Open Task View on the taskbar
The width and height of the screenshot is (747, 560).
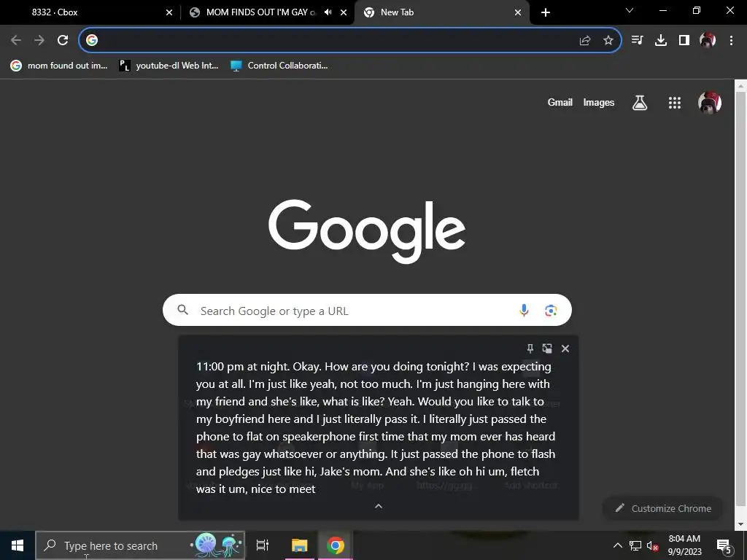(x=262, y=545)
